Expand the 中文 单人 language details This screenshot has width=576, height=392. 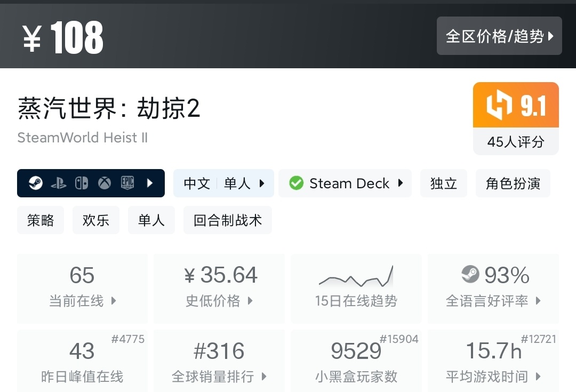tap(223, 183)
